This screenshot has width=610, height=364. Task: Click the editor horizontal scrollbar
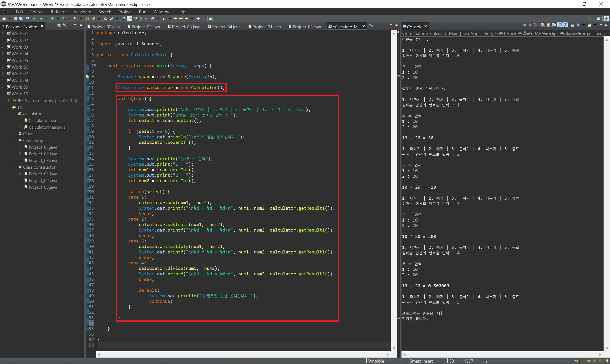pyautogui.click(x=243, y=354)
